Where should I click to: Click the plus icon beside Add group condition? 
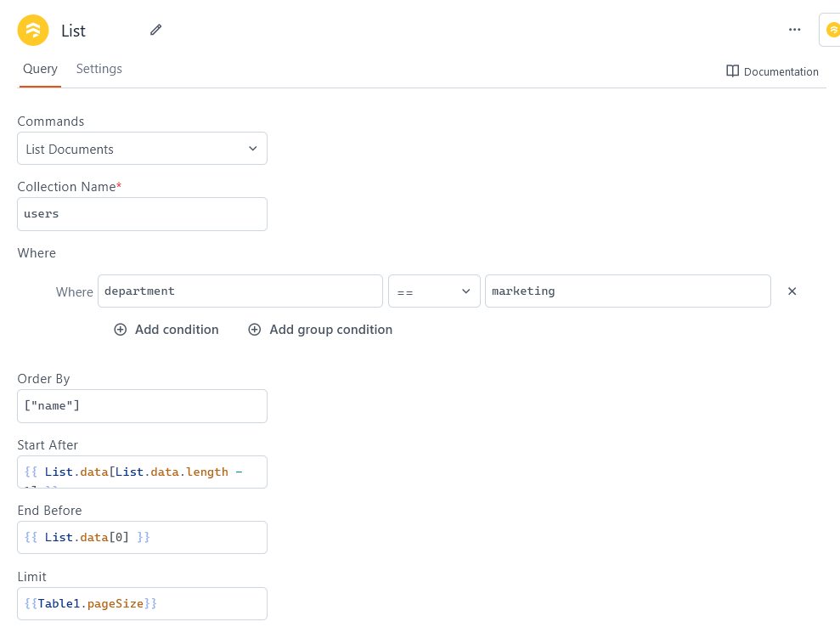coord(255,329)
